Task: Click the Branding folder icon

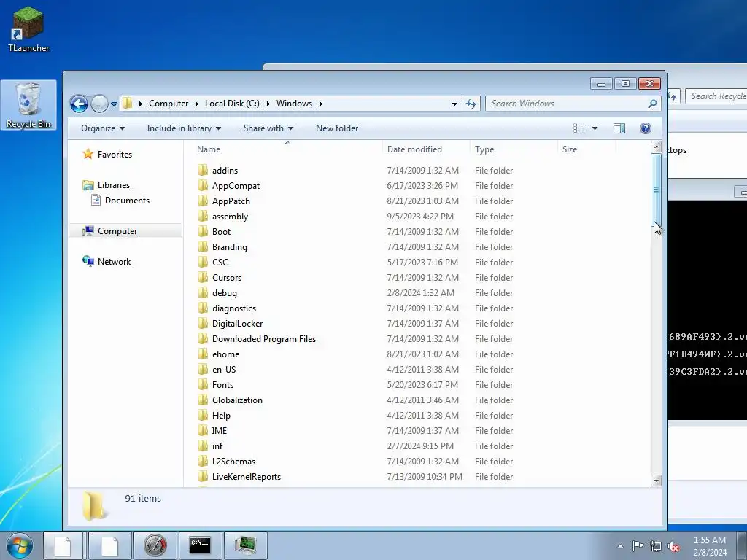Action: 203,246
